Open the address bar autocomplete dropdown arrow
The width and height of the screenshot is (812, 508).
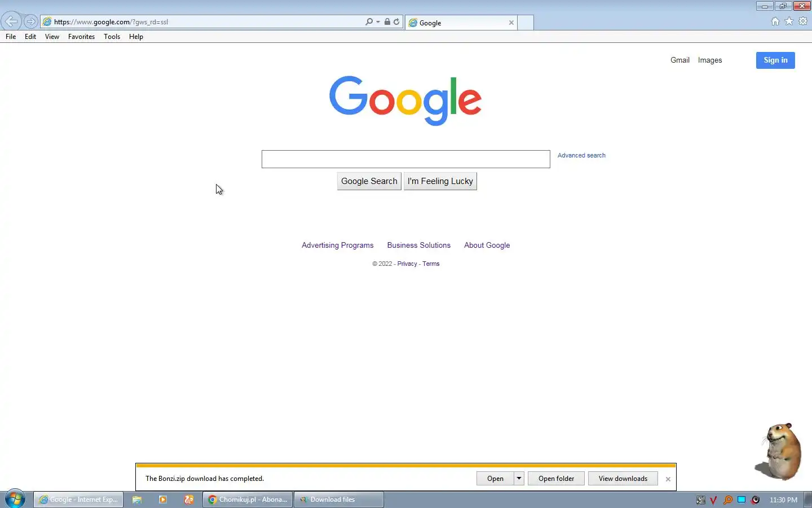pyautogui.click(x=378, y=22)
